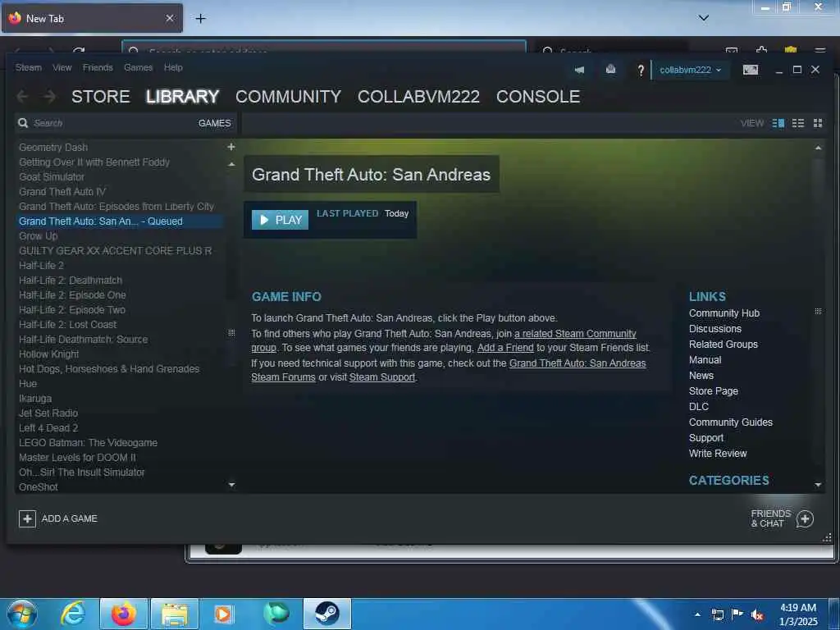Select Hollow Knight in the game list
Screen dimensions: 840x630
48,354
